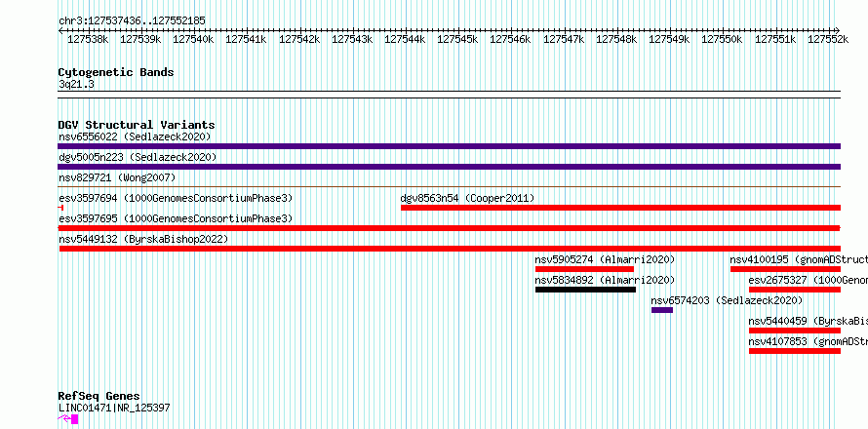Screen dimensions: 868x429
Task: Click the 127552k ruler tick label
Action: (828, 39)
